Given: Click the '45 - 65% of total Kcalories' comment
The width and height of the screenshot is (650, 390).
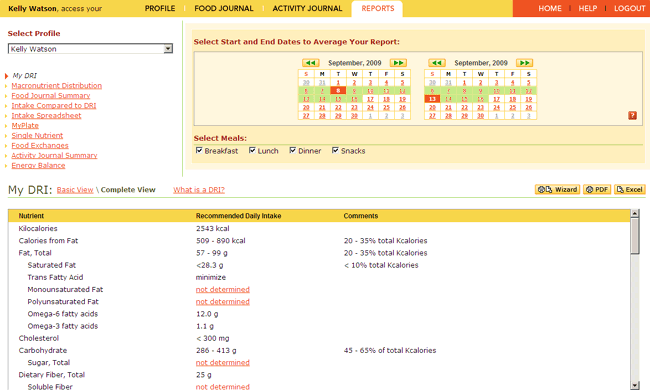Looking at the screenshot, I should (390, 350).
